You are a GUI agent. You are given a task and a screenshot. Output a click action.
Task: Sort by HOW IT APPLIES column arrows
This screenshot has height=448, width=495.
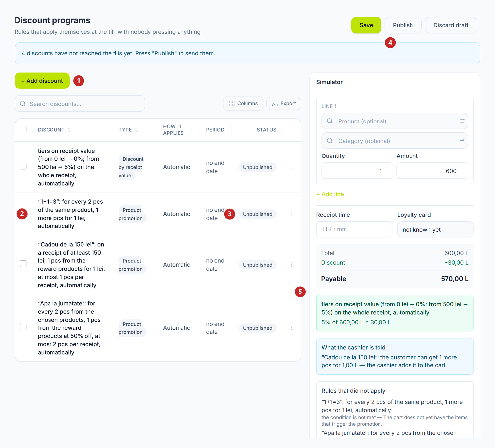191,130
